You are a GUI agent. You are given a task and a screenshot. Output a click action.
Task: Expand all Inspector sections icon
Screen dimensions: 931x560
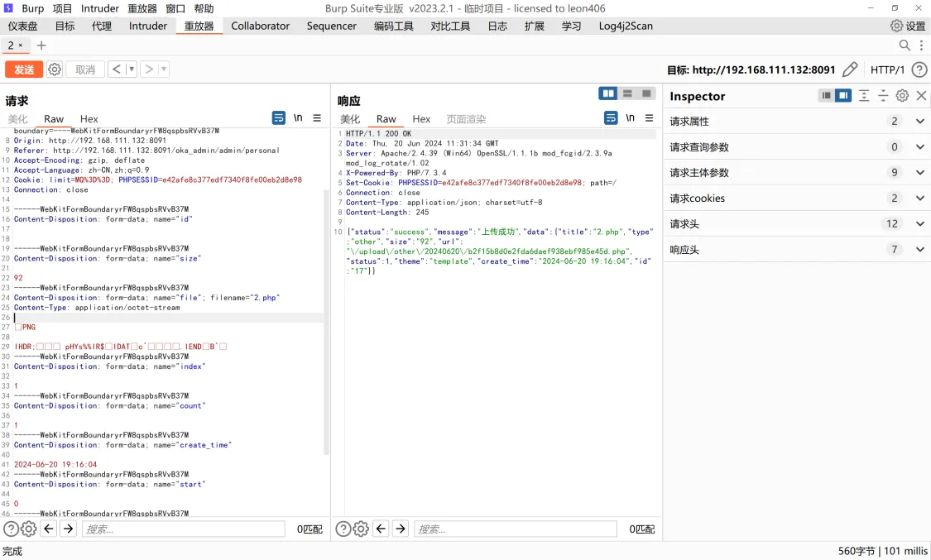point(864,95)
